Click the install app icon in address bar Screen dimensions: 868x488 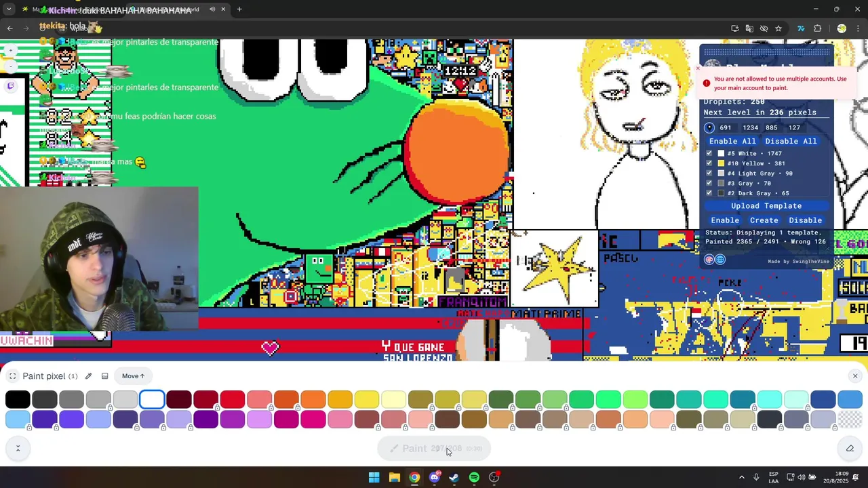[x=735, y=28]
